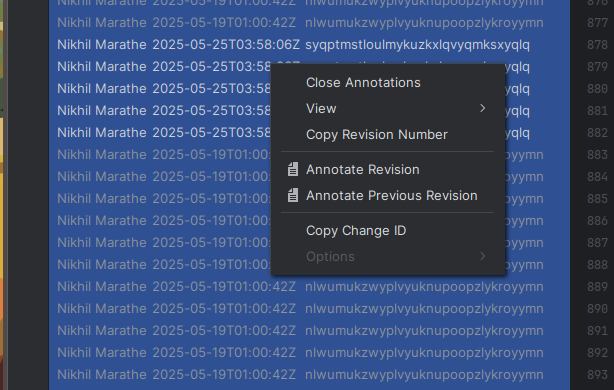Click line number 882 in gutter
614x390 pixels.
pyautogui.click(x=598, y=133)
